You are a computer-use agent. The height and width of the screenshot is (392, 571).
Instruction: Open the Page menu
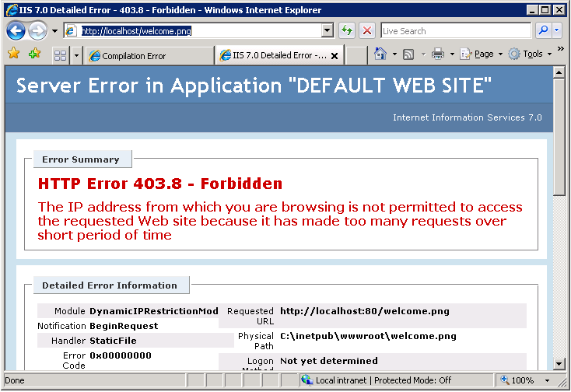click(x=482, y=54)
